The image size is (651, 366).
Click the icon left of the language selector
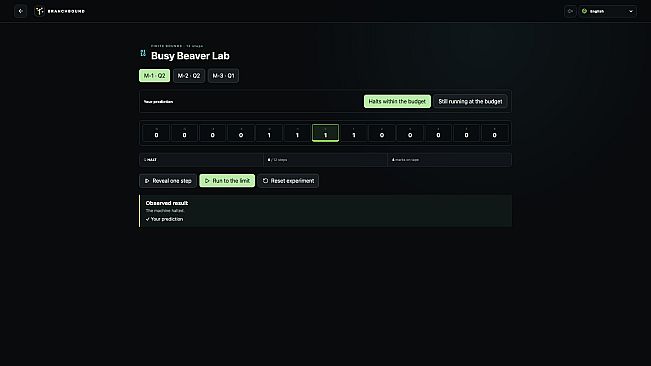tap(570, 11)
